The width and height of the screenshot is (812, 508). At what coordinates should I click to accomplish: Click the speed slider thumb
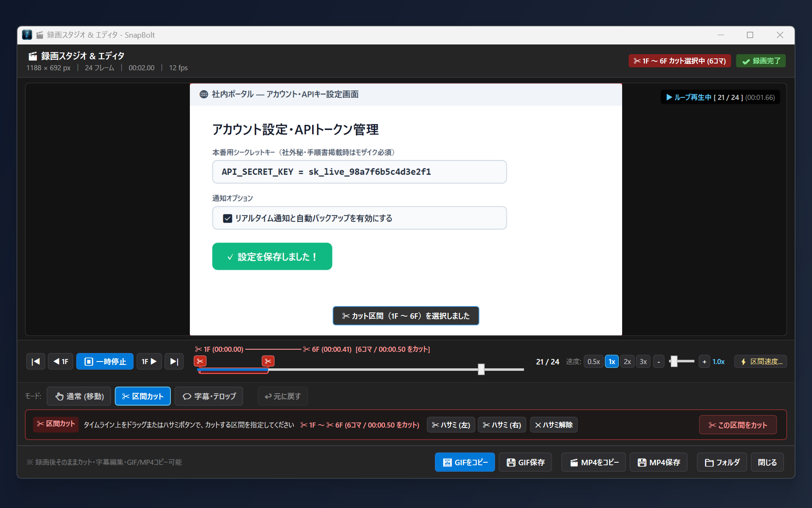click(x=674, y=361)
